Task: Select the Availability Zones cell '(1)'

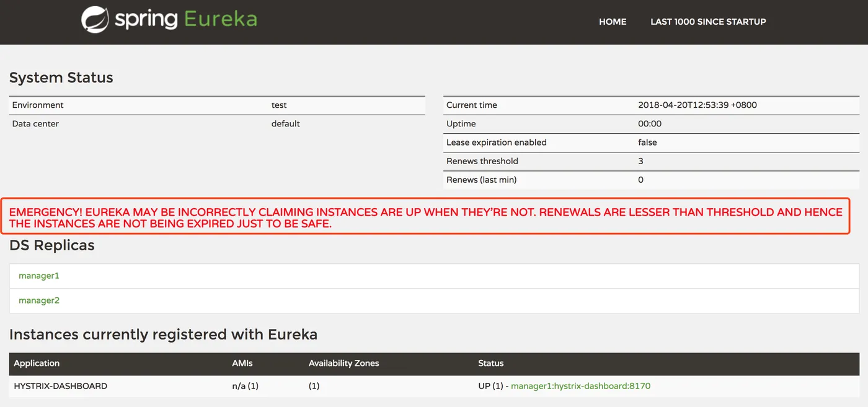Action: point(314,386)
